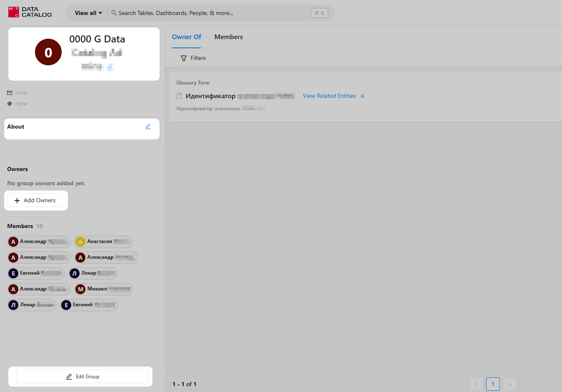Click the email envelope icon
562x392 pixels.
click(x=10, y=93)
